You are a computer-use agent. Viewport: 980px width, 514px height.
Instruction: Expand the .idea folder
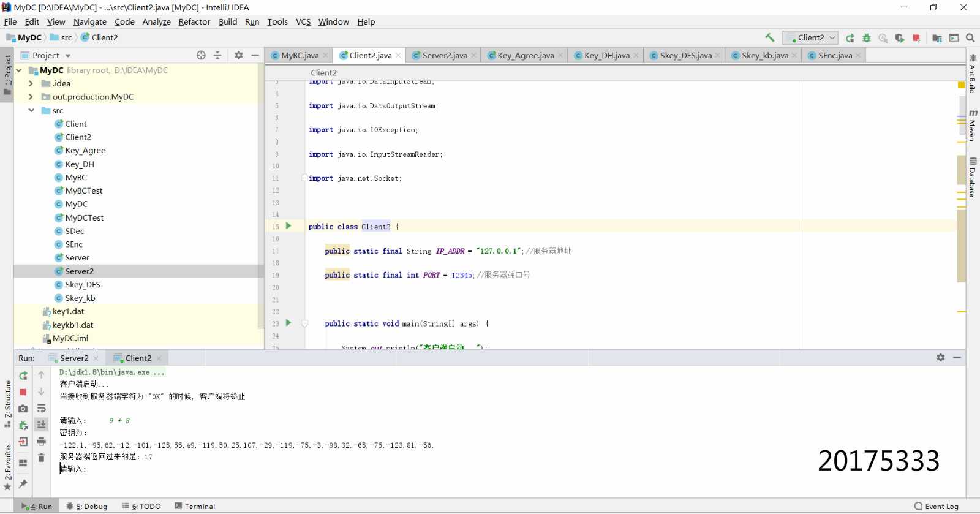[x=31, y=83]
